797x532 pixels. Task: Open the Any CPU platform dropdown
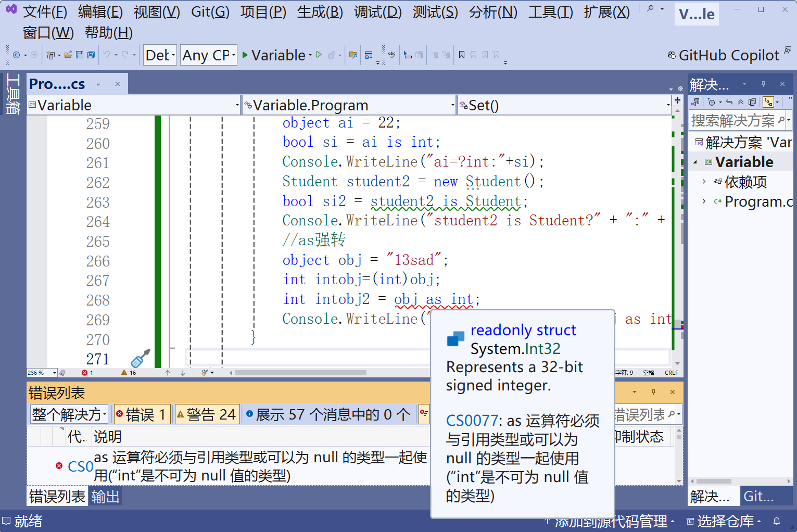tap(209, 55)
